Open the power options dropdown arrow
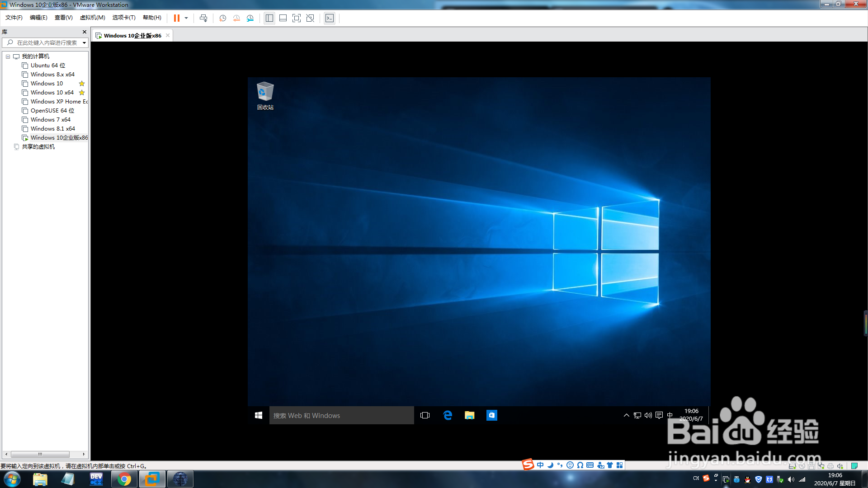 click(x=186, y=18)
